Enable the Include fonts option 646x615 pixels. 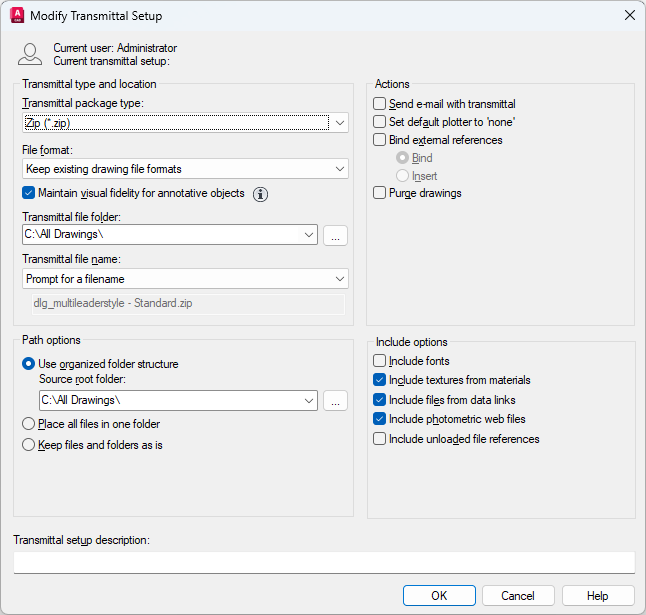coord(380,361)
